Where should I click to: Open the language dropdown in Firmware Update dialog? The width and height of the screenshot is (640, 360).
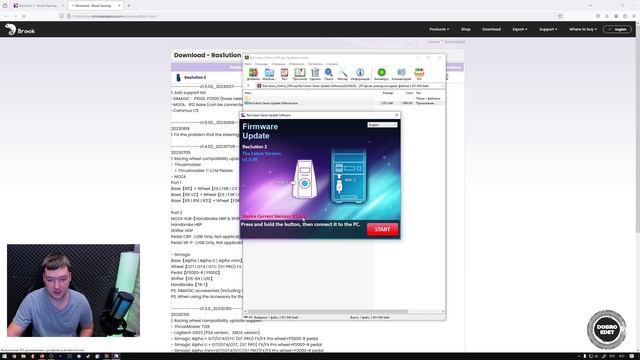(x=382, y=125)
